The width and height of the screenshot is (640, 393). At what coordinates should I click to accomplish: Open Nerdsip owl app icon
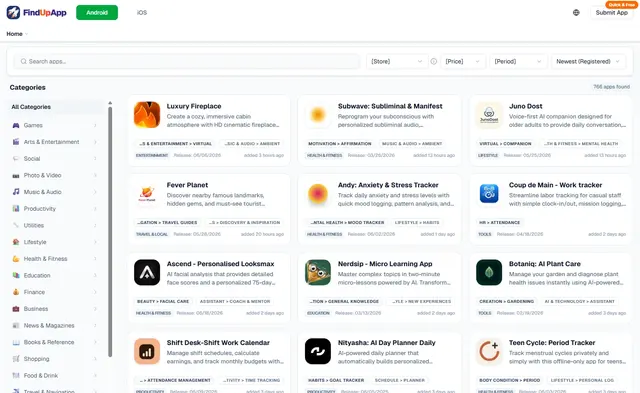click(x=318, y=272)
